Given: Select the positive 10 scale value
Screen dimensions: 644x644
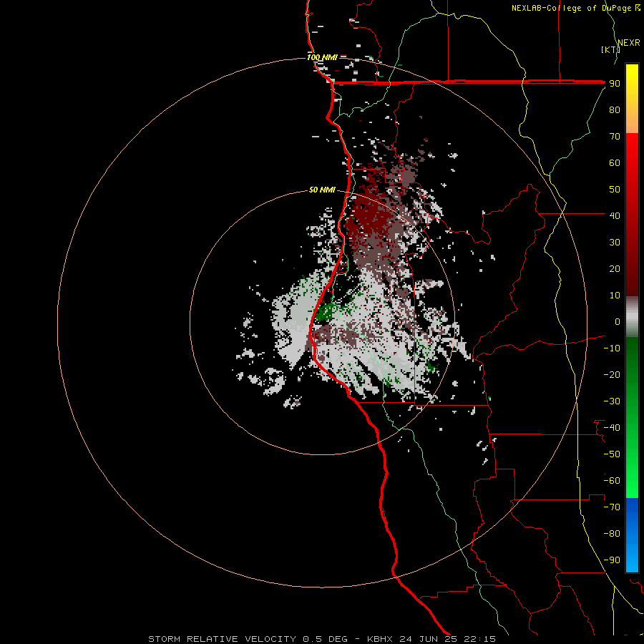Looking at the screenshot, I should pos(615,296).
